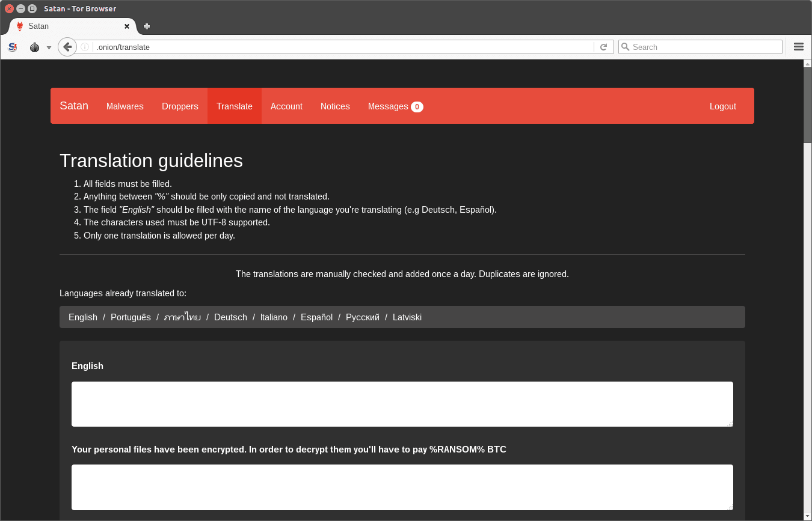This screenshot has height=521, width=812.
Task: Click the magnifier icon in the search box
Action: [x=626, y=47]
